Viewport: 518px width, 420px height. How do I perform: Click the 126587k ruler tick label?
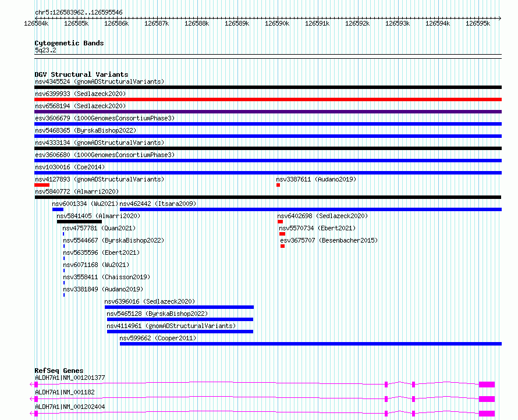[x=157, y=23]
